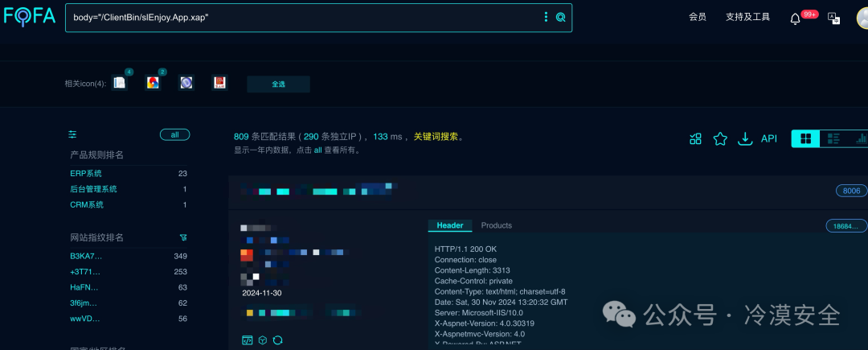Screen dimensions: 868x350
Task: Click the filter sliders icon
Action: pyautogui.click(x=73, y=134)
